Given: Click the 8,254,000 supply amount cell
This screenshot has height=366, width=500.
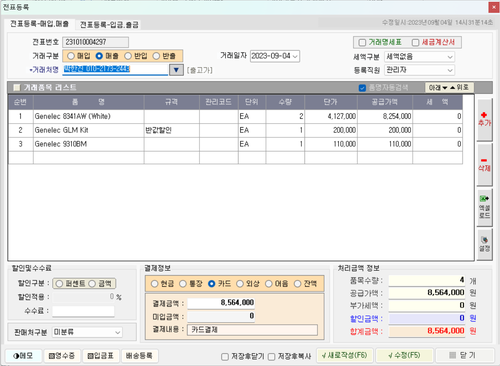Looking at the screenshot, I should click(385, 116).
